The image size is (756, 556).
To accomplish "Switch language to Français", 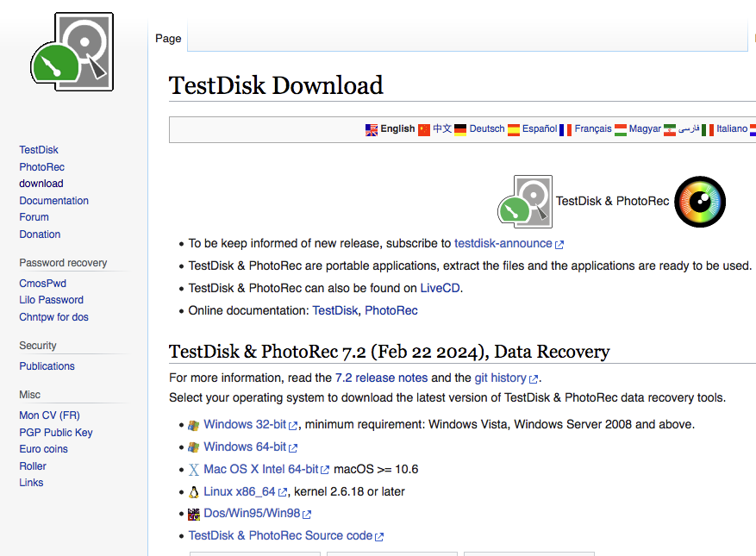I will click(593, 128).
